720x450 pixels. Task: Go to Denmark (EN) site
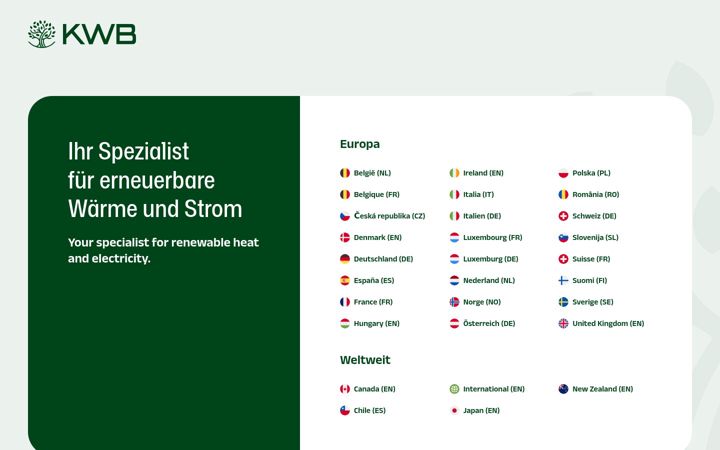377,238
